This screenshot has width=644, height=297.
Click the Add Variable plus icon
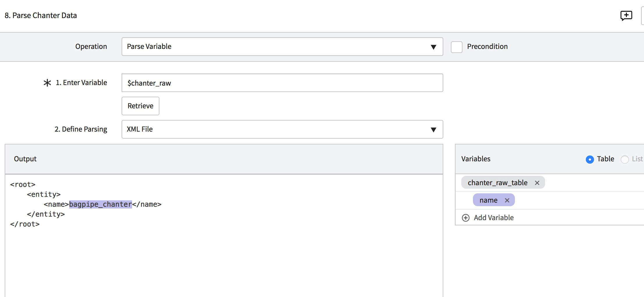tap(466, 218)
